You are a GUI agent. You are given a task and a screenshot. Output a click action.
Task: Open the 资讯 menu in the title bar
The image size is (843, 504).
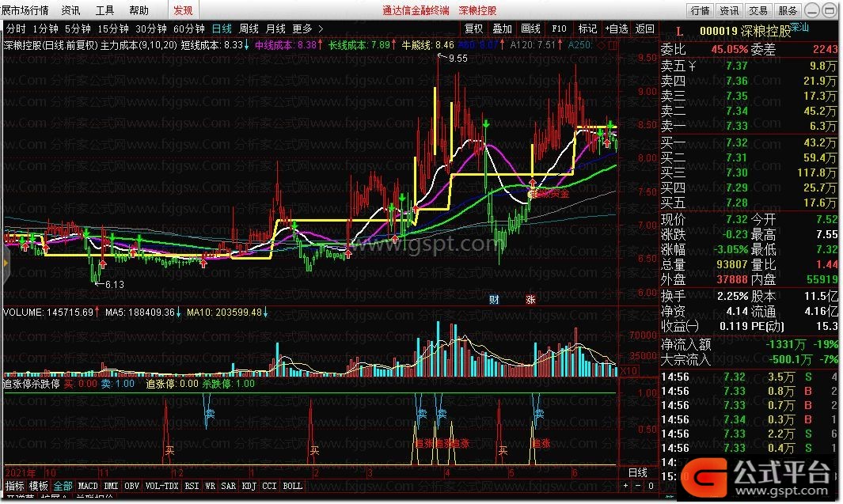[x=70, y=10]
